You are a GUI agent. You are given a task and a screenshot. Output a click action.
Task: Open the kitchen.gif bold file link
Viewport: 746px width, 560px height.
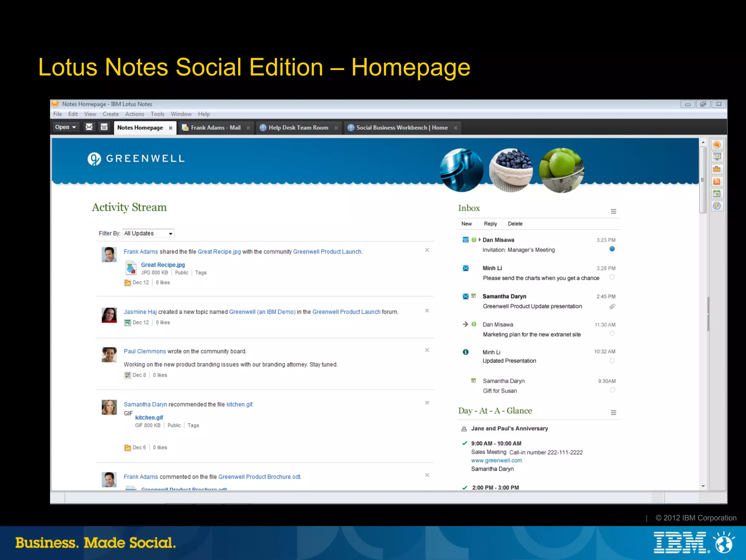point(149,418)
